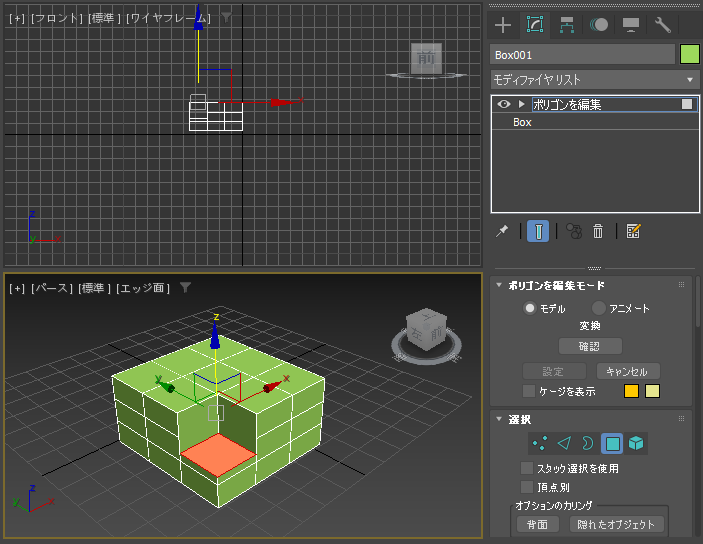Click the 前 ViewCube in front viewport
Screen dimensions: 703x544
pos(426,58)
